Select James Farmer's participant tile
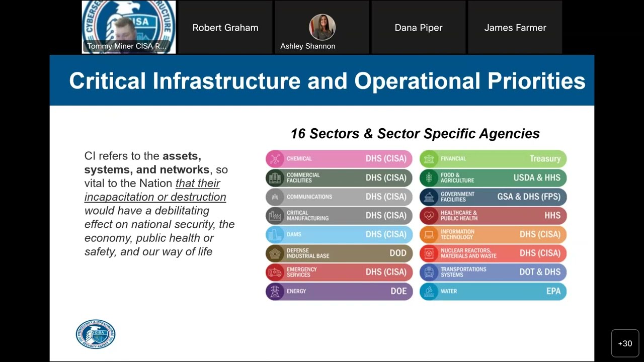Image resolution: width=644 pixels, height=362 pixels. (515, 27)
